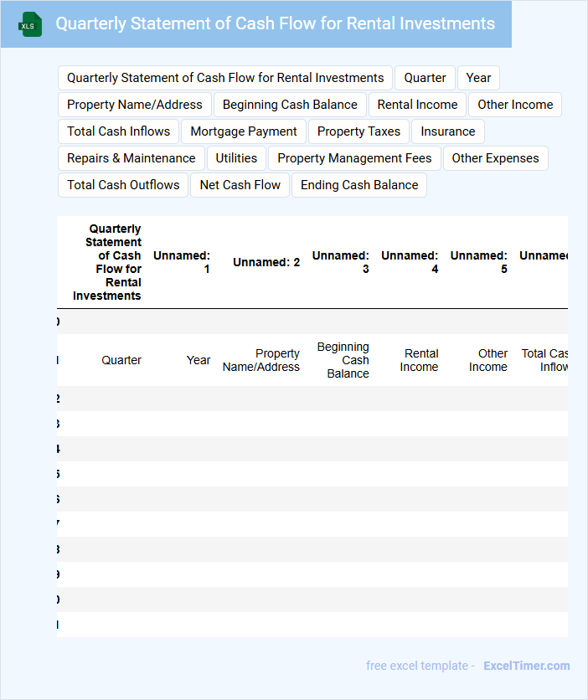The height and width of the screenshot is (700, 588).
Task: Click the Property Management Fees tag
Action: [x=354, y=158]
